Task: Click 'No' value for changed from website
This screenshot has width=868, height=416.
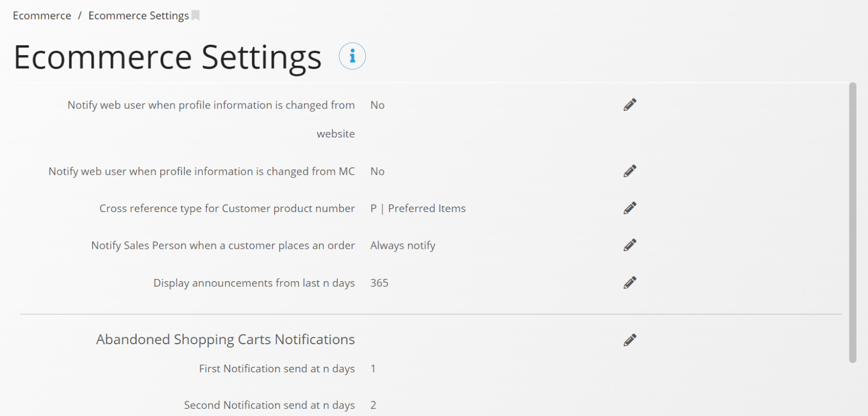Action: pos(377,105)
